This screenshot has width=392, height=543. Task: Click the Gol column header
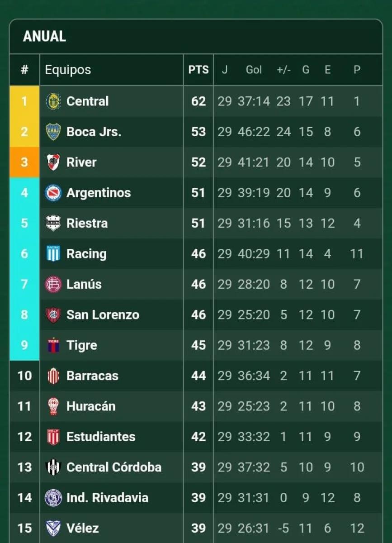click(x=254, y=70)
